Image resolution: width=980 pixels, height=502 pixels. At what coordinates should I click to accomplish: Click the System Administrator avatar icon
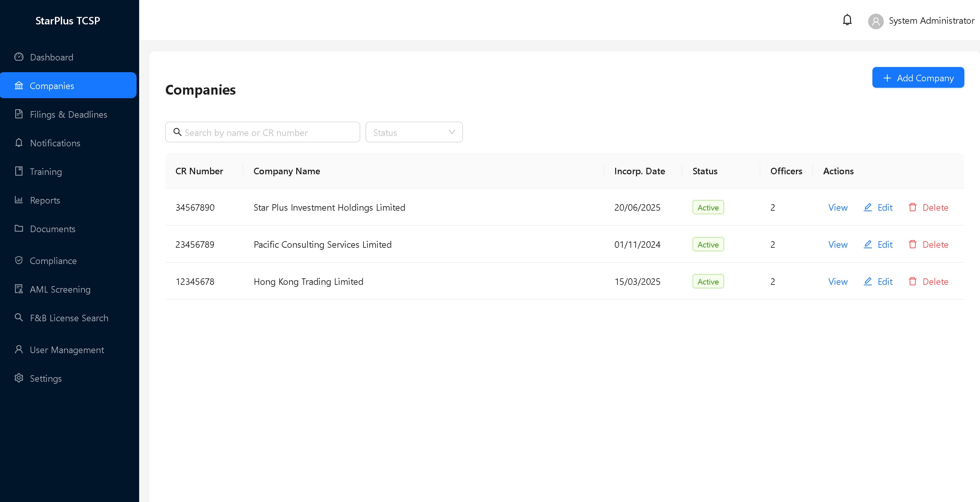click(875, 21)
